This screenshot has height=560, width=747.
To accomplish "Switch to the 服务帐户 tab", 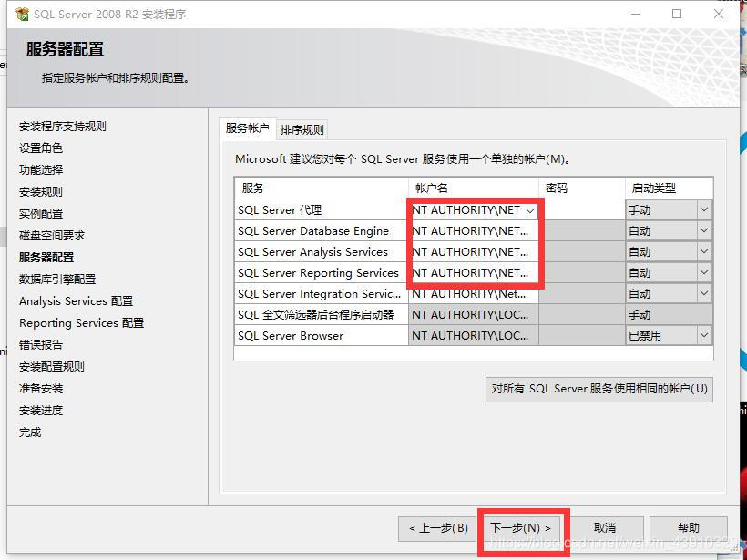I will tap(247, 128).
